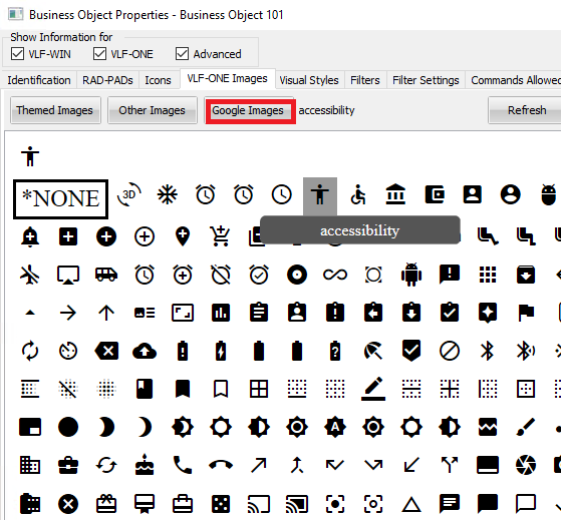This screenshot has width=562, height=521.
Task: Click the snowflake AC unit icon
Action: [167, 195]
